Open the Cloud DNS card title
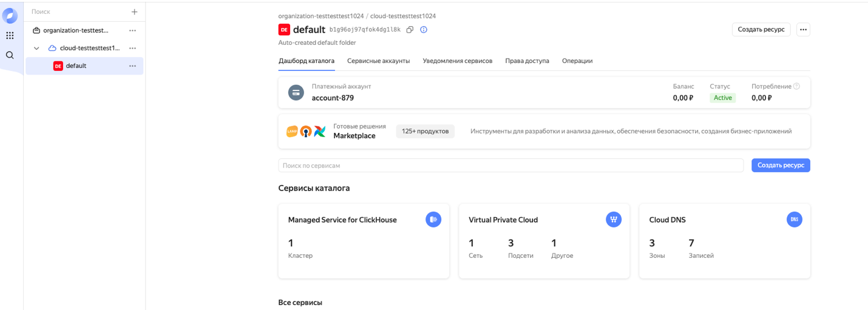This screenshot has height=310, width=868. click(668, 220)
